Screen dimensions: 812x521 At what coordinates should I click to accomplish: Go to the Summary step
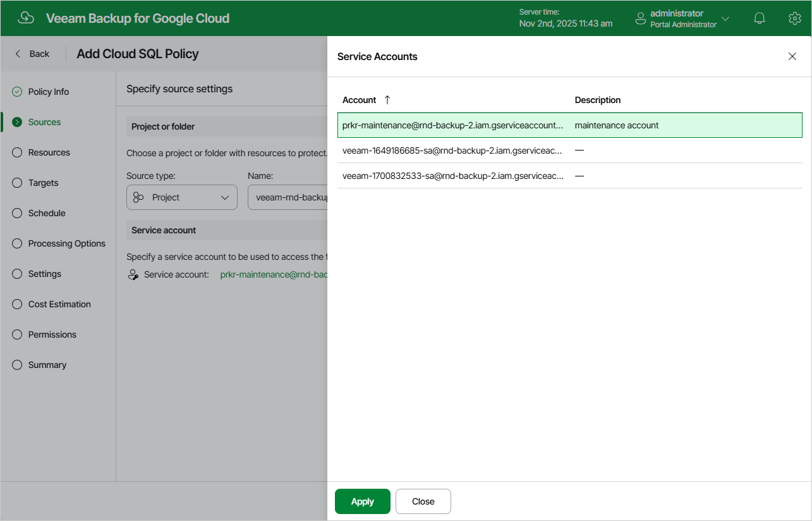(x=47, y=365)
